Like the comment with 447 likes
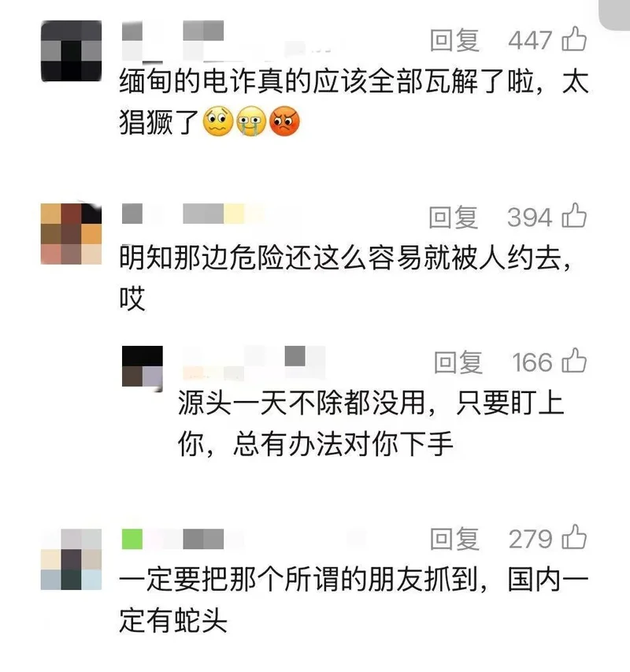The height and width of the screenshot is (672, 630). tap(574, 39)
